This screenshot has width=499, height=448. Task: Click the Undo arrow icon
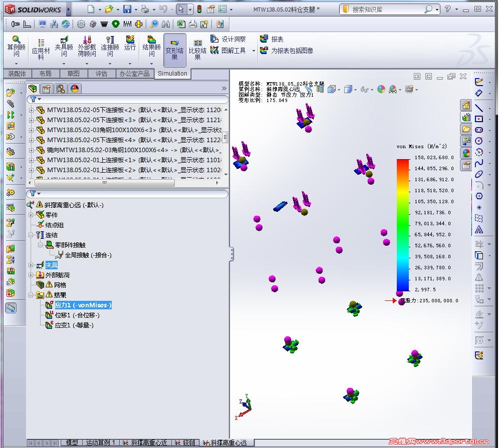coord(163,9)
